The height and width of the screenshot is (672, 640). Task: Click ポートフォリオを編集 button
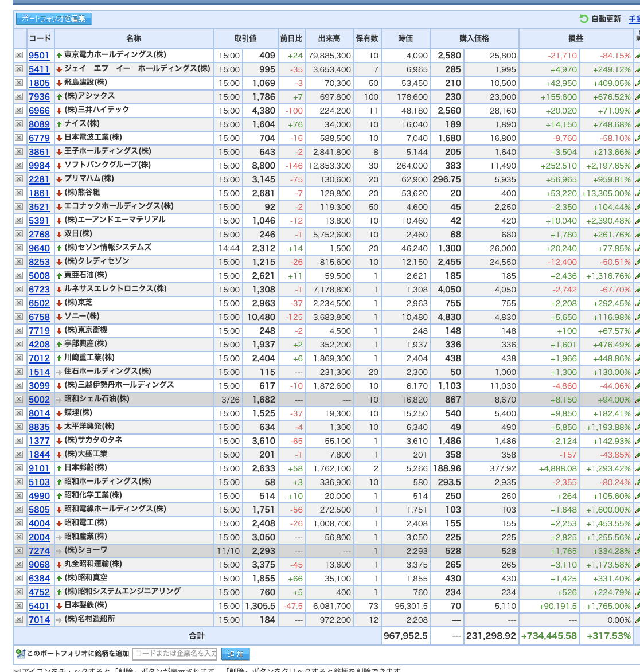pyautogui.click(x=53, y=19)
